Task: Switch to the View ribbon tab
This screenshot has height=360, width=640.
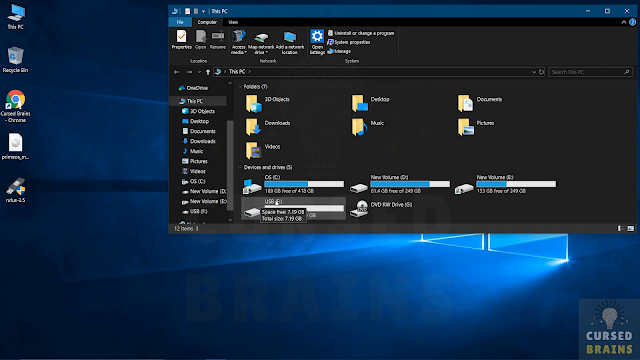Action: (x=233, y=22)
